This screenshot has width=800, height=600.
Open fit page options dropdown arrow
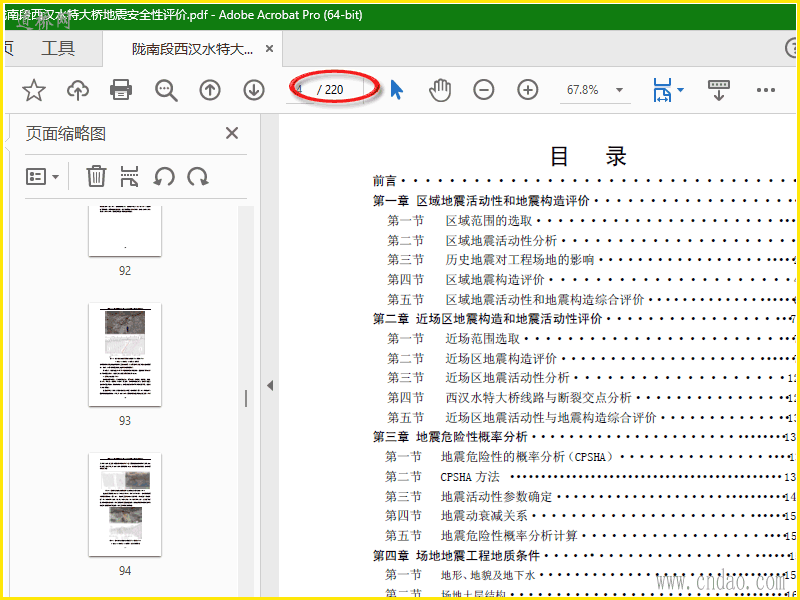680,90
